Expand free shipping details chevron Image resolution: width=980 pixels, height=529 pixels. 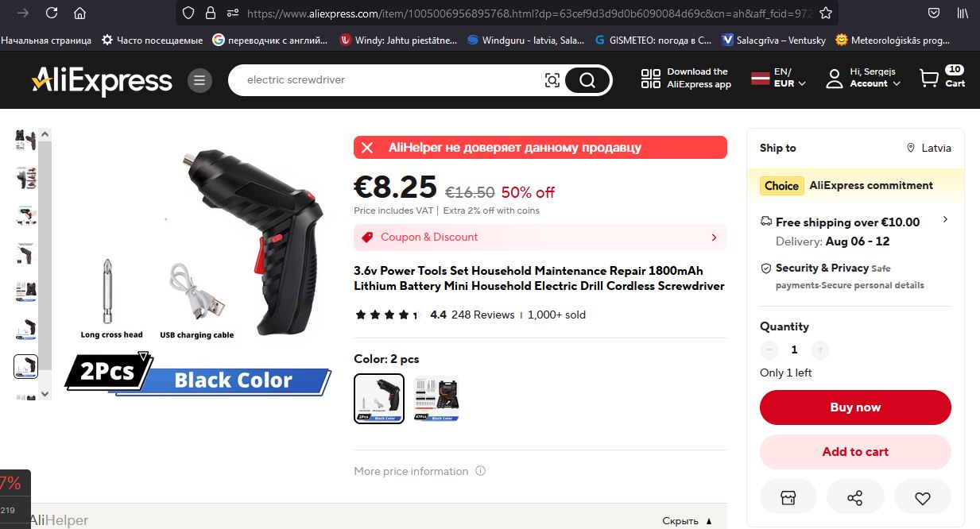[945, 219]
